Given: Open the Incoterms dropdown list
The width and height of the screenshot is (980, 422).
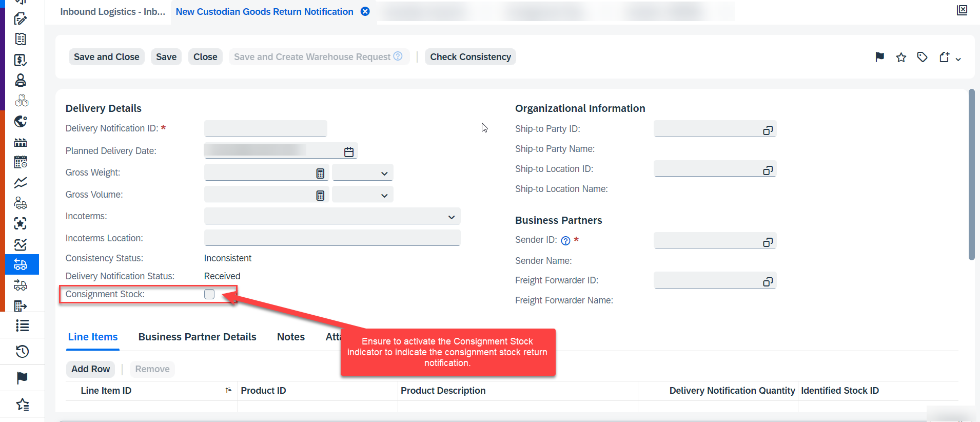Looking at the screenshot, I should (332, 217).
